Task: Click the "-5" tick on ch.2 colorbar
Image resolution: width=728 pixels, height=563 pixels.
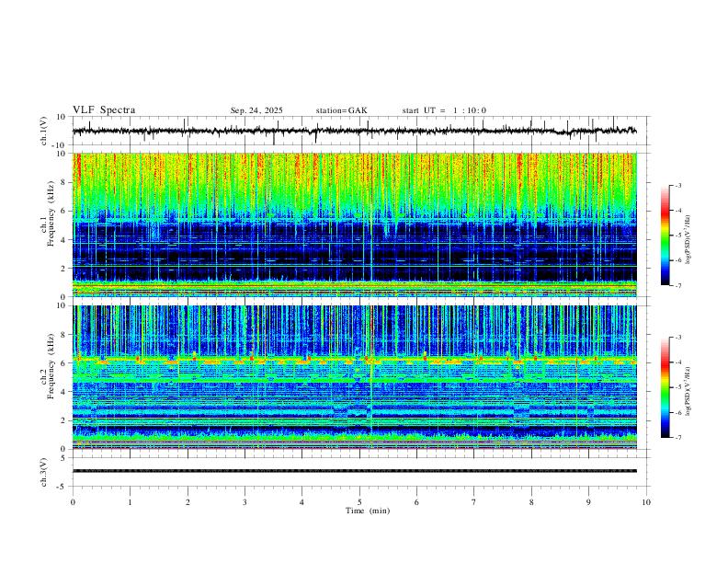Action: [677, 387]
